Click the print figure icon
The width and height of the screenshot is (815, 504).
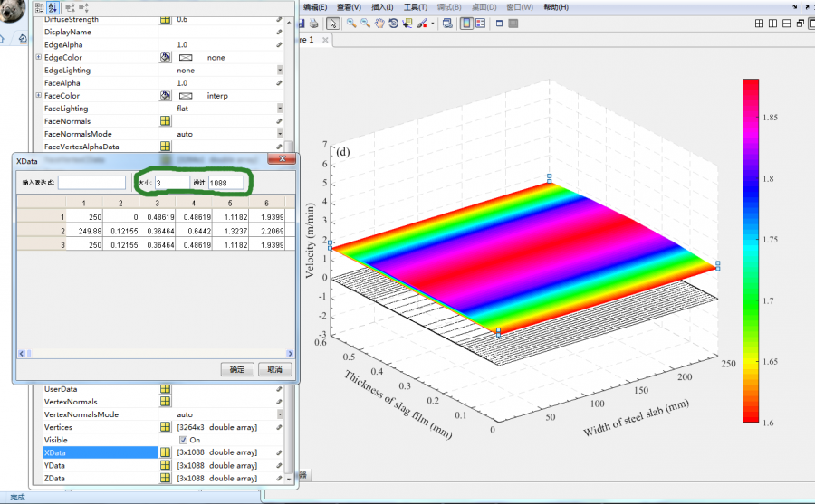tap(312, 24)
